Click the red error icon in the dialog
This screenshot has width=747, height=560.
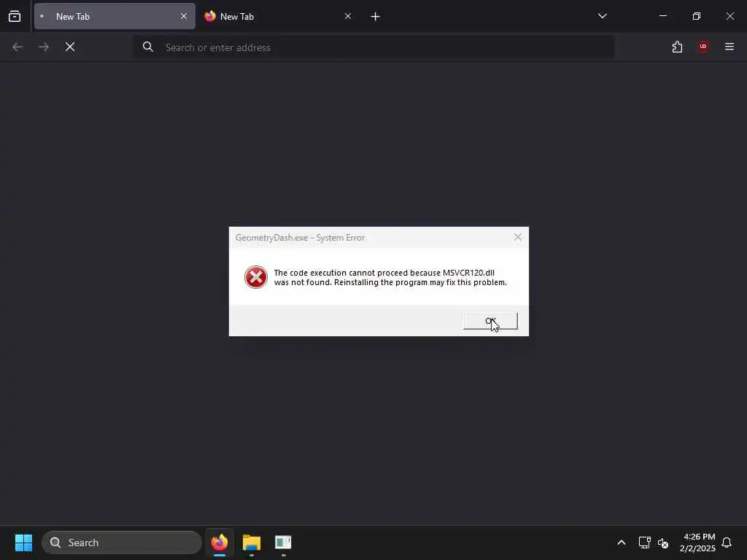pos(256,277)
